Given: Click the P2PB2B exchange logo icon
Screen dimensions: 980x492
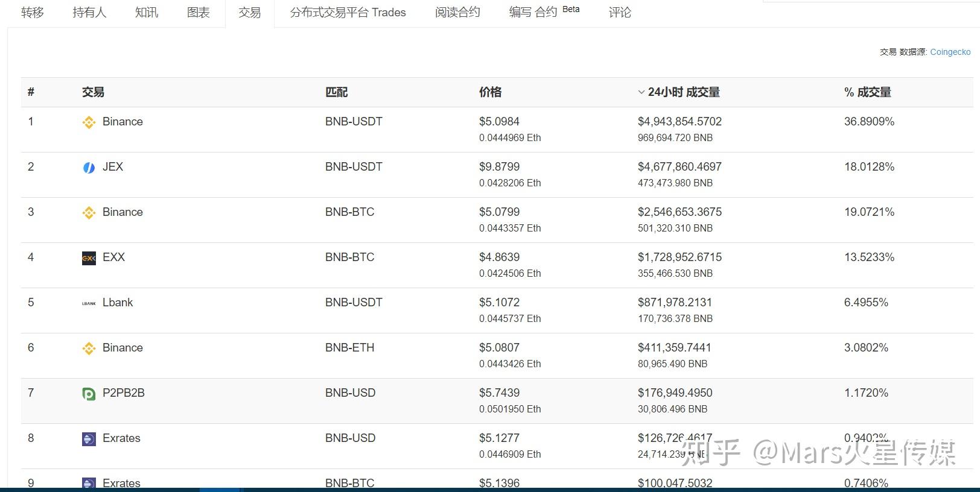Looking at the screenshot, I should point(89,394).
